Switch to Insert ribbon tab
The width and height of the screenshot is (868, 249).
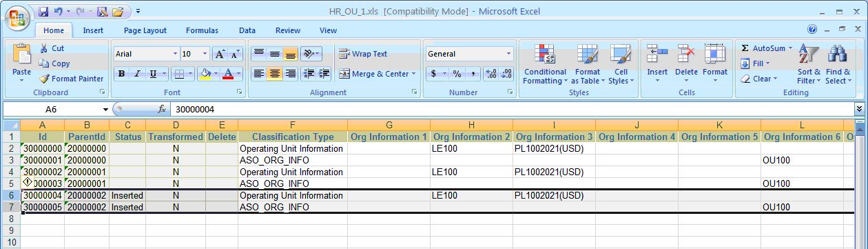(93, 30)
